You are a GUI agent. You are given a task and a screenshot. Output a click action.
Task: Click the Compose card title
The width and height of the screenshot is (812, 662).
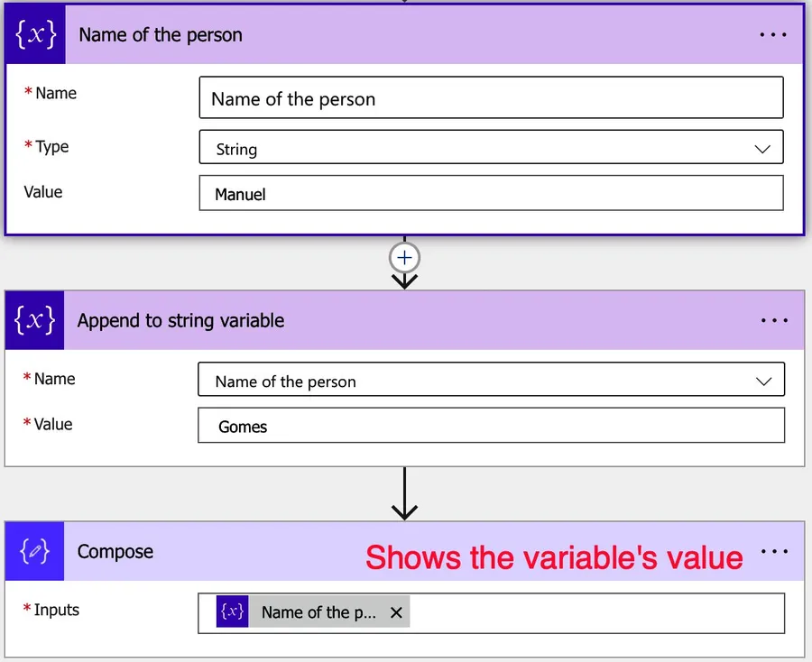pos(115,551)
